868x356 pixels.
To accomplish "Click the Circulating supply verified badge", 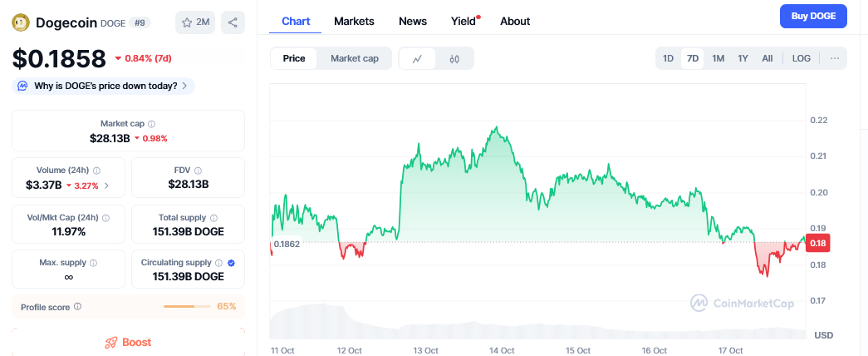I will coord(231,263).
